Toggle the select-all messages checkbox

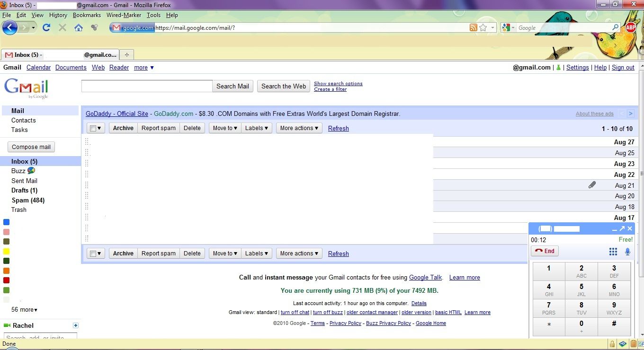(93, 128)
